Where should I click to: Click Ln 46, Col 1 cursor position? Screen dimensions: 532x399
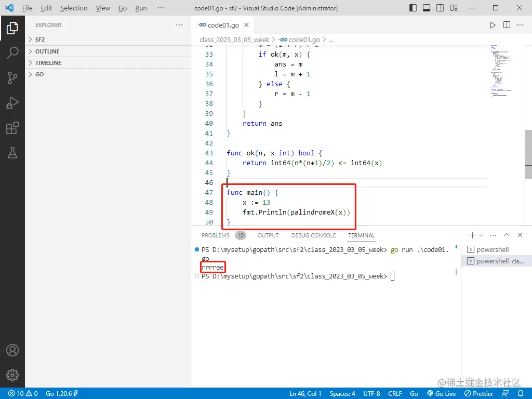(x=305, y=394)
